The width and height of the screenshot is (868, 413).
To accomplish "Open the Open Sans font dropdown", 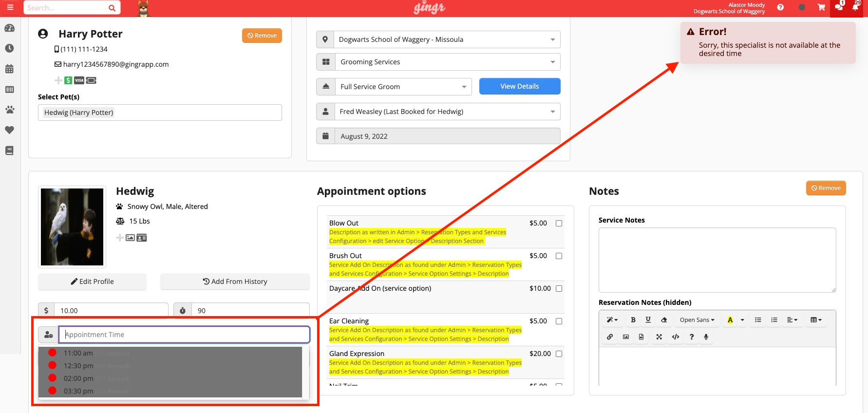I will (697, 320).
